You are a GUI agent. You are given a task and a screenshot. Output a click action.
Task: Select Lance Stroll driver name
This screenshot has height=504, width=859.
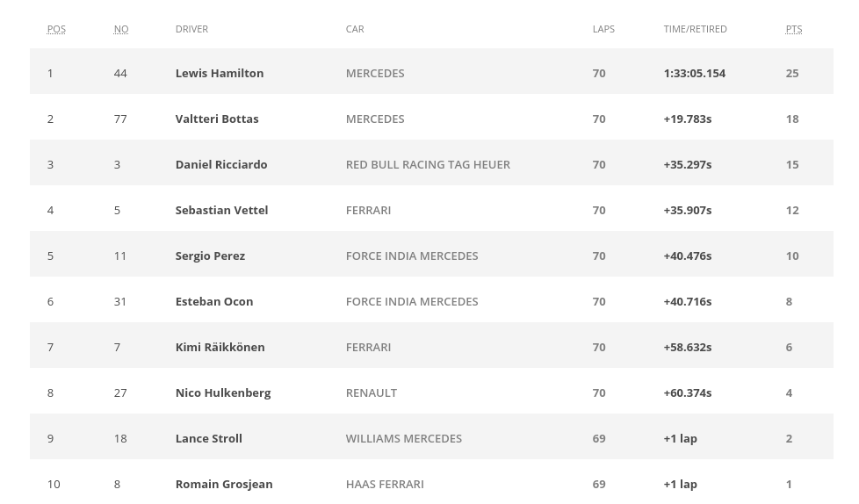[208, 438]
